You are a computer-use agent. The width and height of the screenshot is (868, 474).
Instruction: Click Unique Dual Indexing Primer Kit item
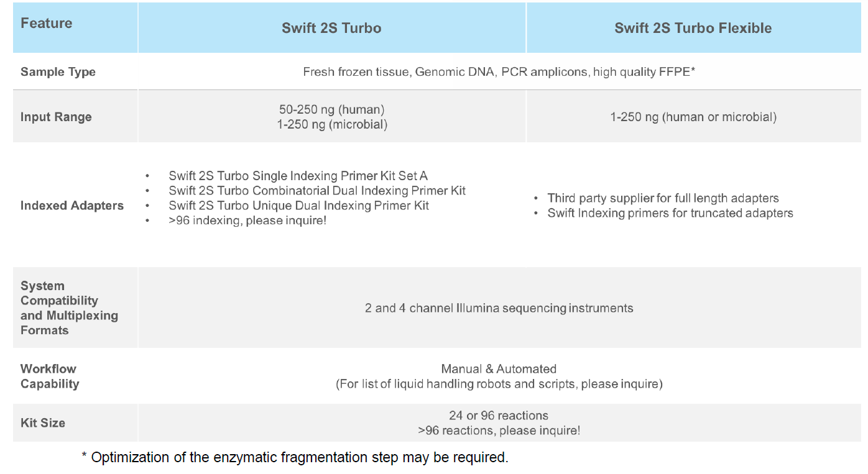(298, 206)
